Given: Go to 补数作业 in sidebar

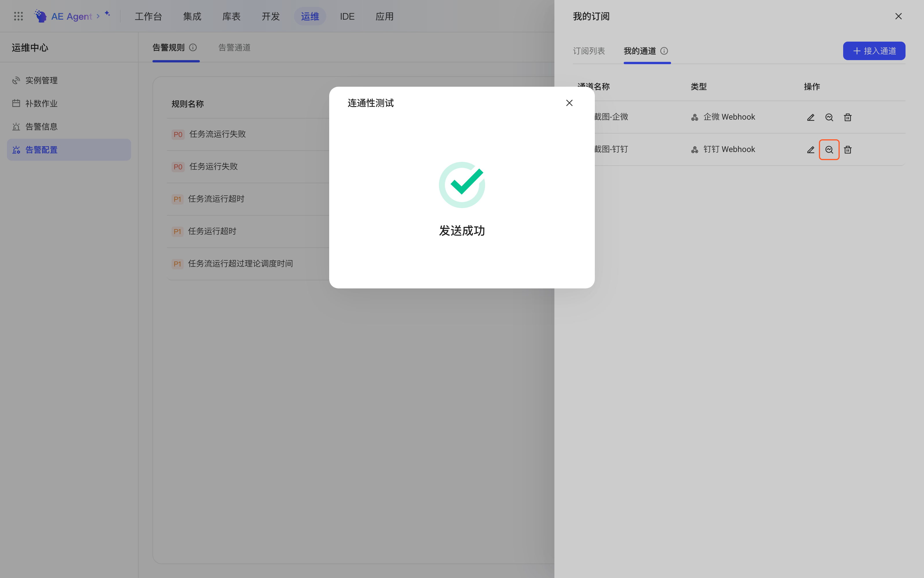Looking at the screenshot, I should tap(69, 103).
